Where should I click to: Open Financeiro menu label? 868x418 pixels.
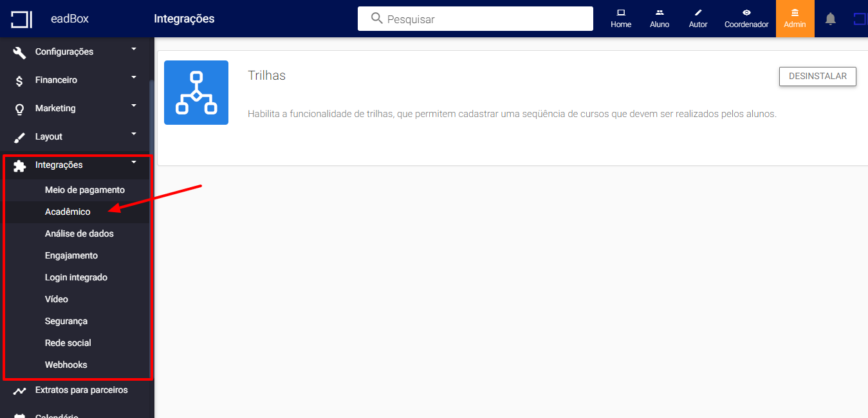click(x=56, y=80)
